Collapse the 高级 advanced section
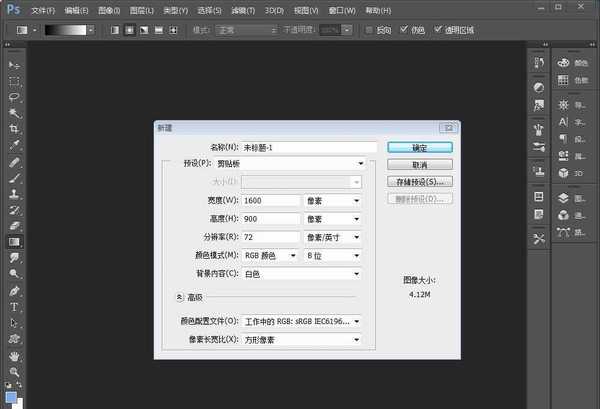600x409 pixels. [x=180, y=297]
